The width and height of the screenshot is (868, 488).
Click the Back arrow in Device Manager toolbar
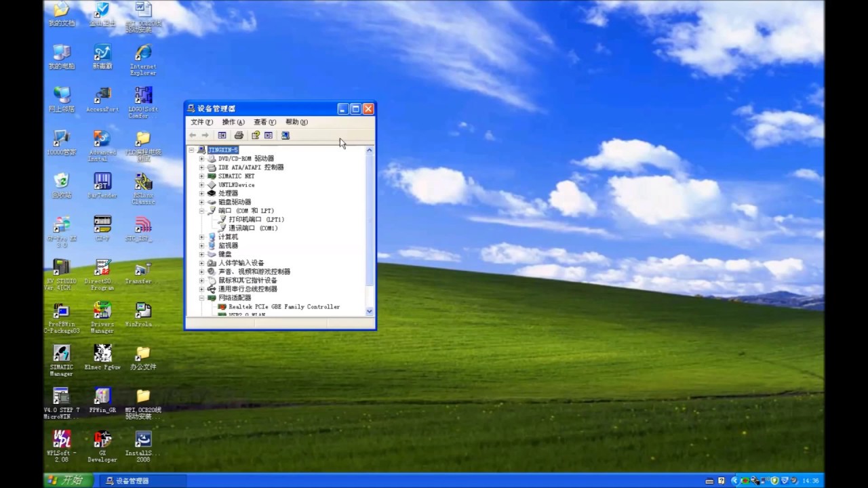point(193,136)
